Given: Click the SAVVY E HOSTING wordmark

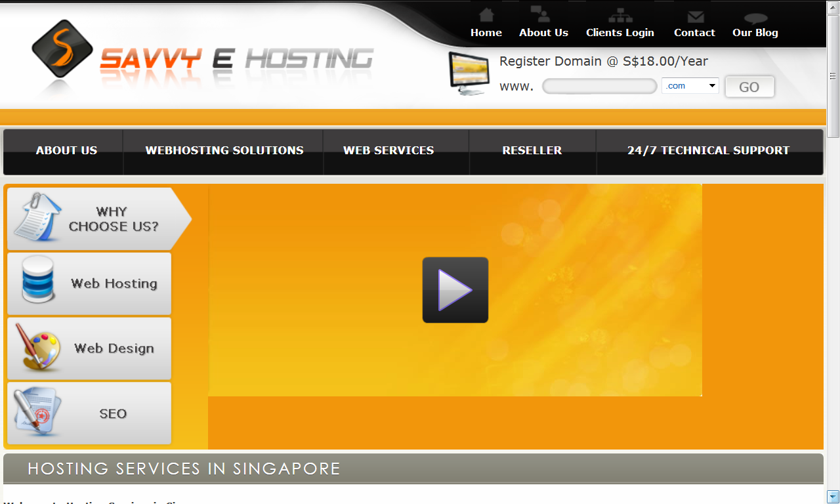Looking at the screenshot, I should pyautogui.click(x=236, y=60).
